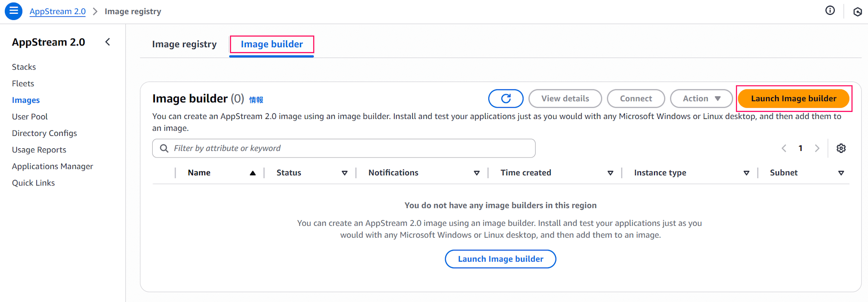
Task: Sort by Time created column arrow
Action: (x=610, y=173)
